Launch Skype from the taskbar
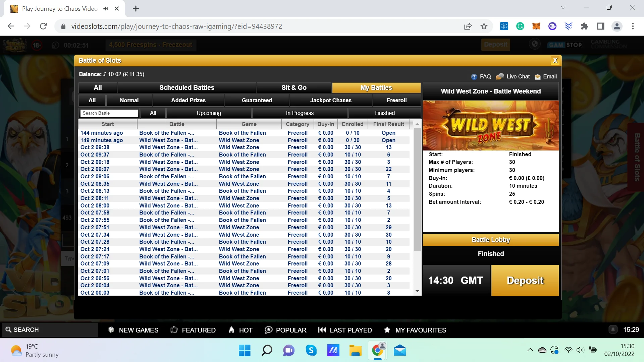644x362 pixels. coord(311,351)
